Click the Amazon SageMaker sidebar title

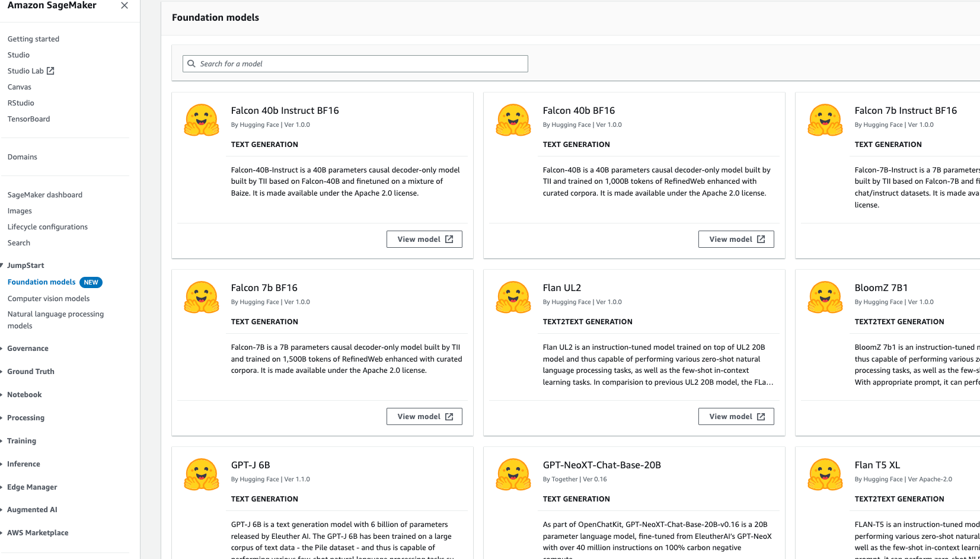[x=52, y=5]
